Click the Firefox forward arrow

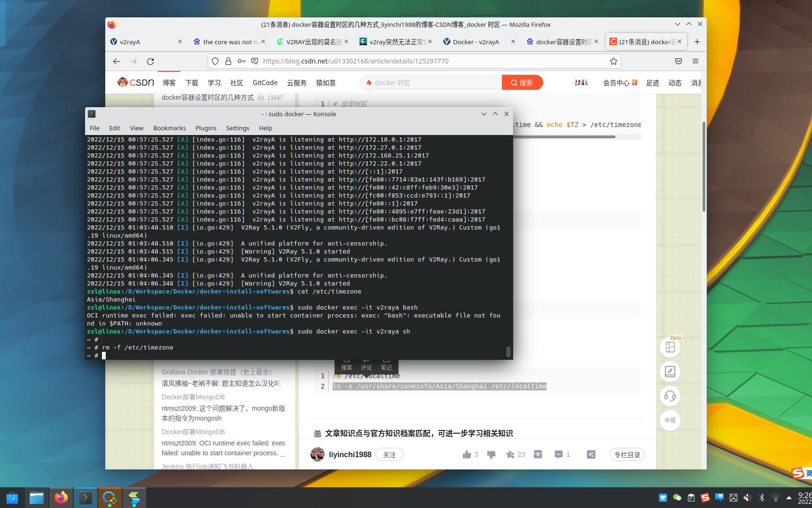(x=133, y=61)
